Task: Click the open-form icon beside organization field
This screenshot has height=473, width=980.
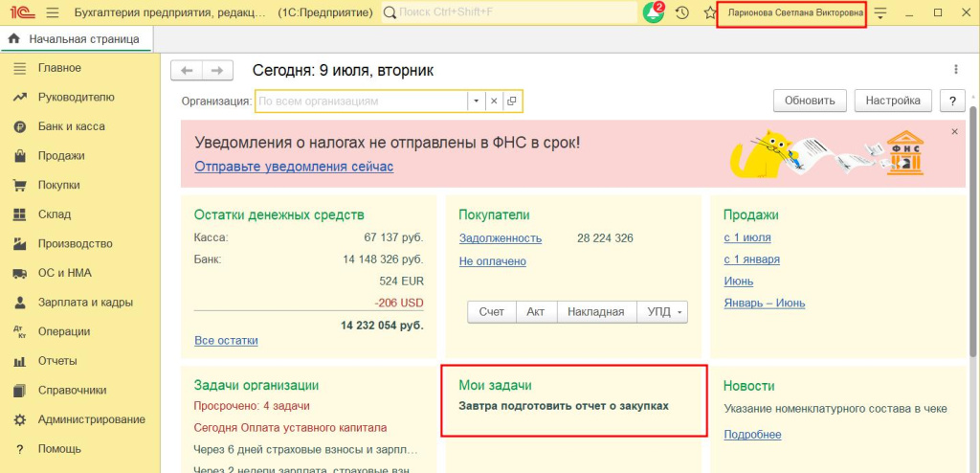Action: (512, 101)
